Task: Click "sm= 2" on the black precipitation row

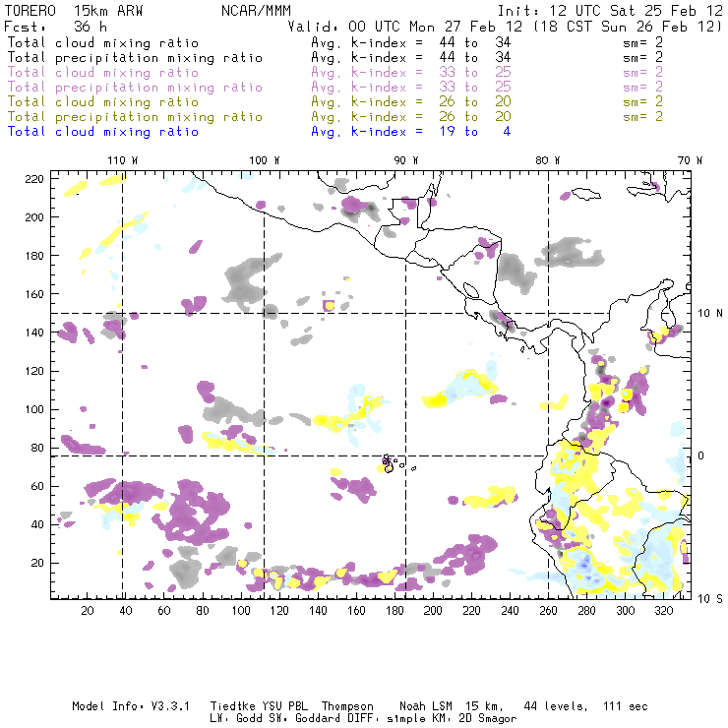Action: coord(642,57)
